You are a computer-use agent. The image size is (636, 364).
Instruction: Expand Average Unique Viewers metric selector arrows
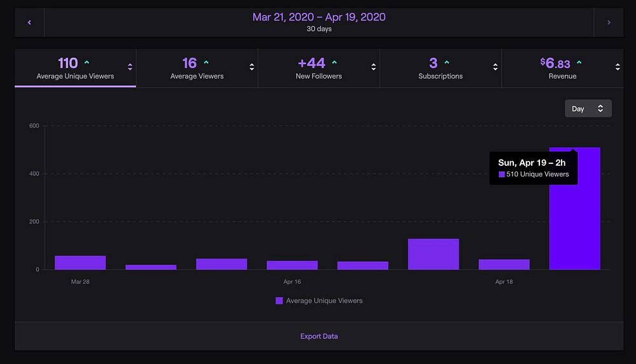point(130,67)
